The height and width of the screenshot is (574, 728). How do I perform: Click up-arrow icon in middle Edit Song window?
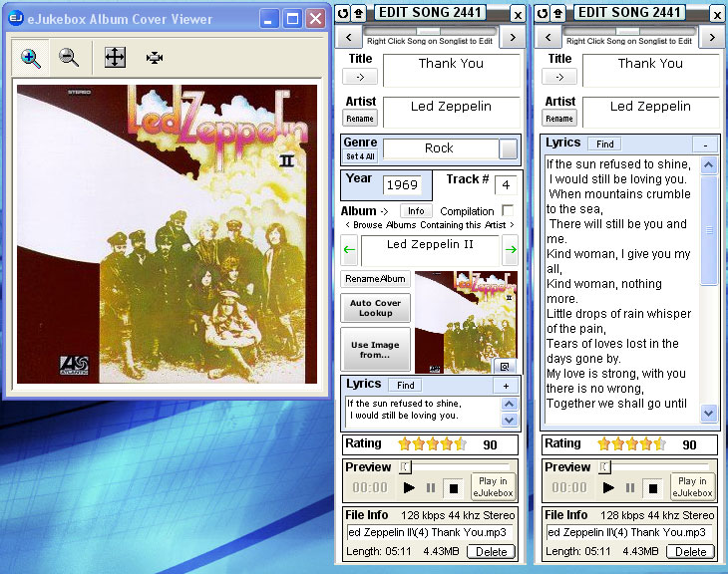[358, 14]
